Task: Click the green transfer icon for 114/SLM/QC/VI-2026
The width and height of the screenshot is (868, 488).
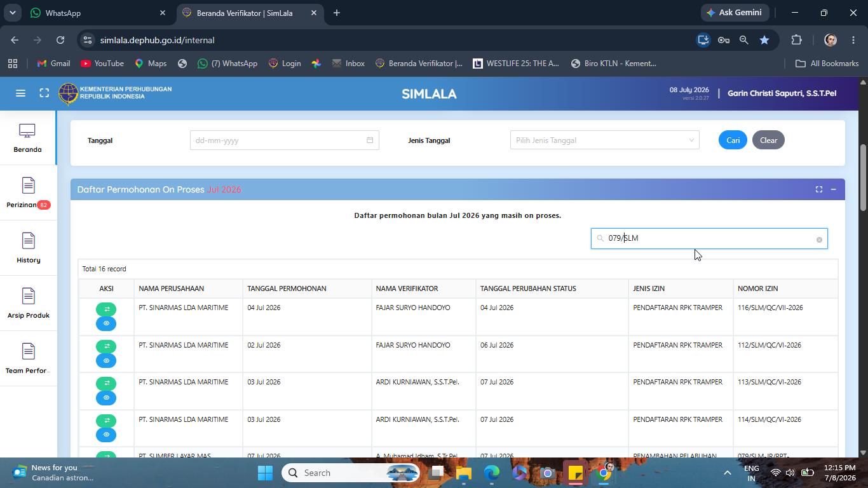Action: click(106, 421)
